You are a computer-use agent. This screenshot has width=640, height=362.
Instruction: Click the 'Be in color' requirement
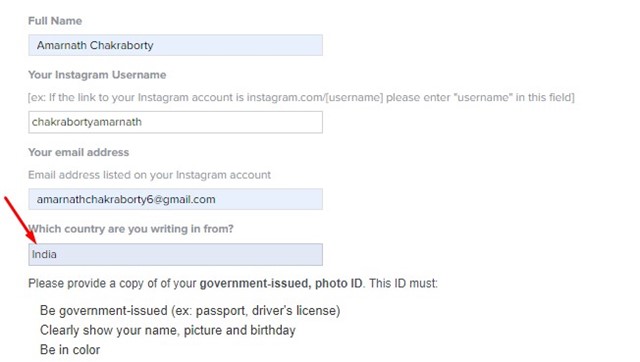(x=70, y=349)
